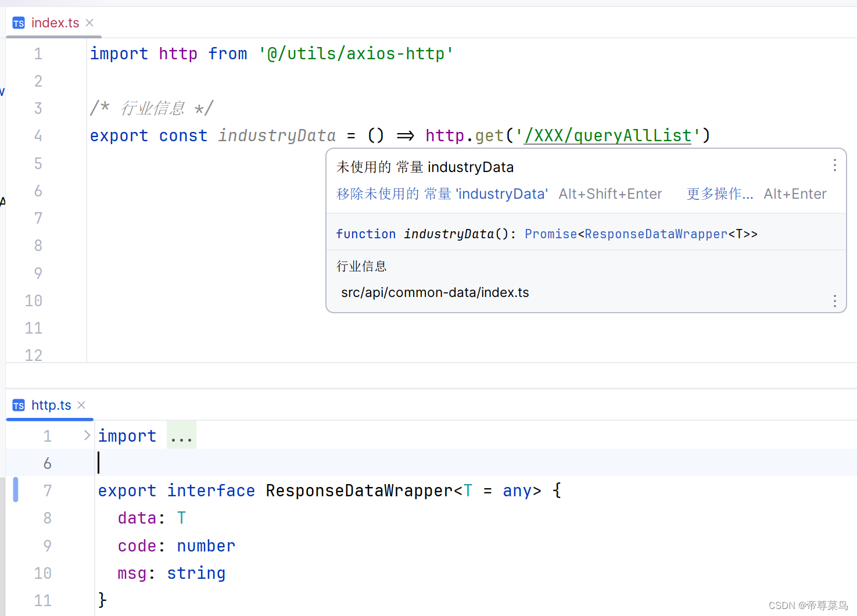Open the kebab menu at tooltip top right
This screenshot has width=857, height=616.
pyautogui.click(x=834, y=165)
